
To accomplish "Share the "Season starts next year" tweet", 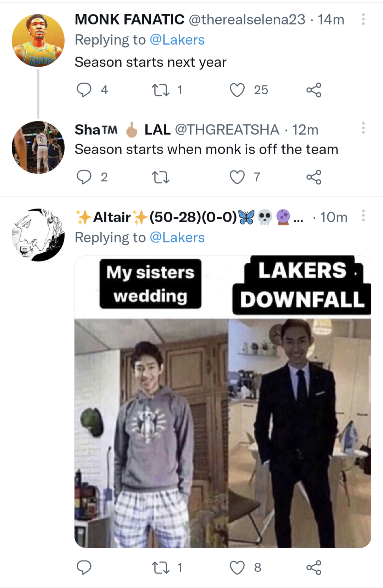I will (314, 90).
